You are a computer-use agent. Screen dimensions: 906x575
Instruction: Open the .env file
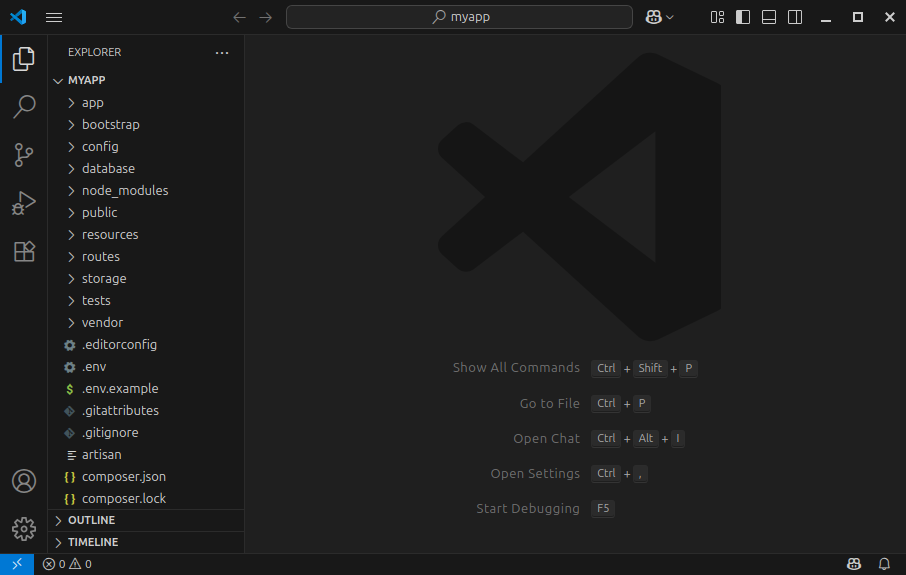click(x=146, y=367)
